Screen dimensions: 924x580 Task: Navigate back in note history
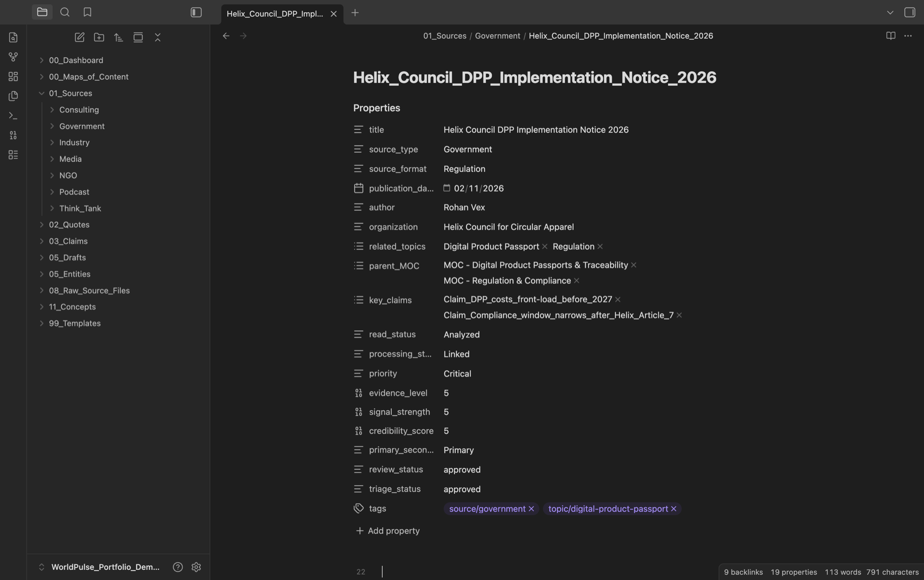click(226, 36)
